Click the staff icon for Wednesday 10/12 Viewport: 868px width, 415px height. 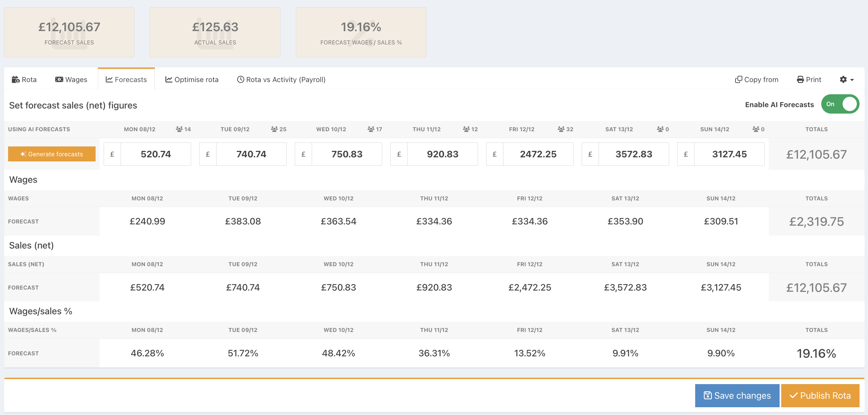point(371,129)
